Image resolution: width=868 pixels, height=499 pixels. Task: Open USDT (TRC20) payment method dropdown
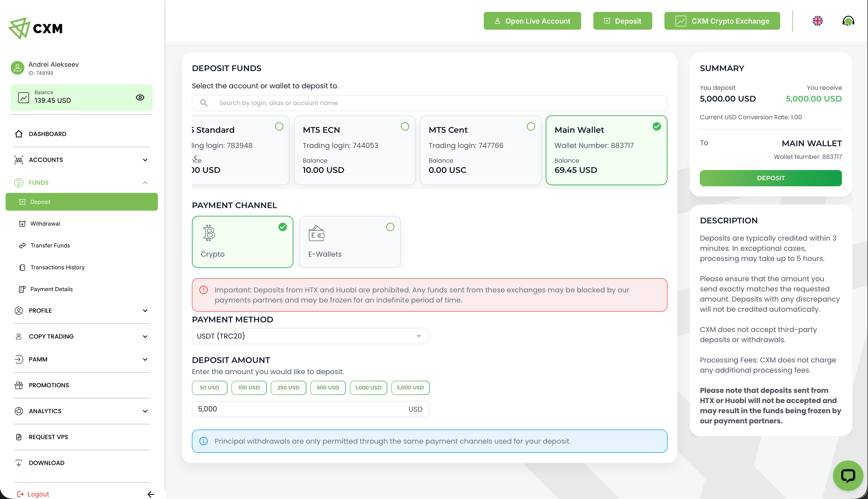click(x=310, y=336)
